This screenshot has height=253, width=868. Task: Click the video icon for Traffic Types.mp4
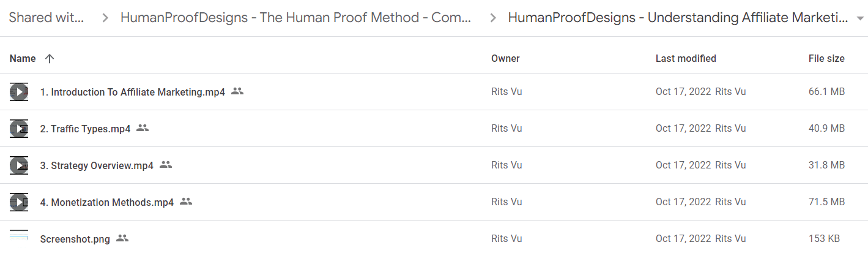[19, 129]
